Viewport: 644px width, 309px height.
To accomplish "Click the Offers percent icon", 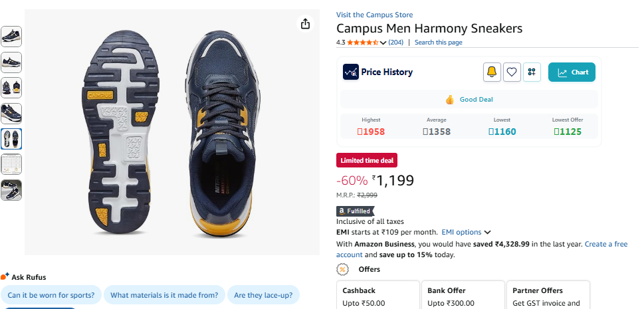I will 342,269.
